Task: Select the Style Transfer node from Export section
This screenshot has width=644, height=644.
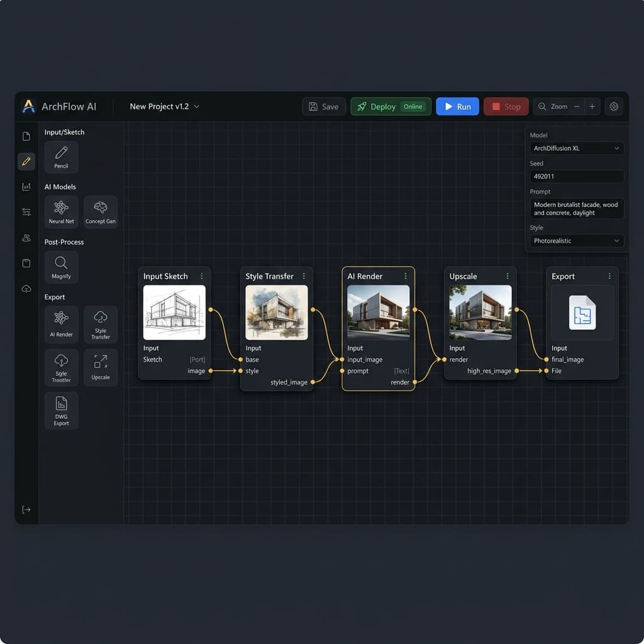Action: [101, 324]
